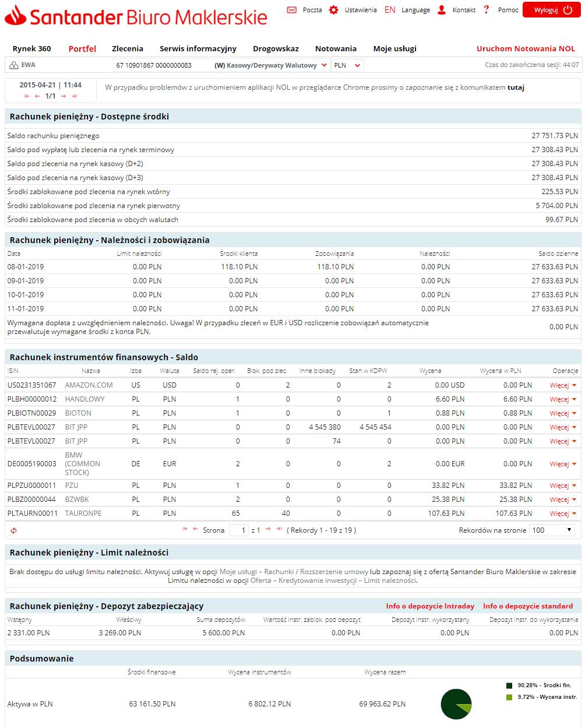This screenshot has height=728, width=585.
Task: Go to next message arrow under date
Action: coord(64,96)
